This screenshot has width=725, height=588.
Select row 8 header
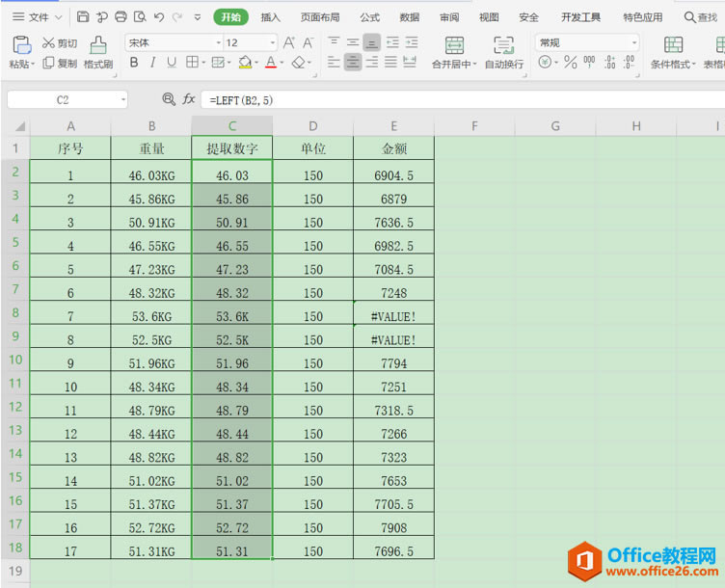coord(15,312)
